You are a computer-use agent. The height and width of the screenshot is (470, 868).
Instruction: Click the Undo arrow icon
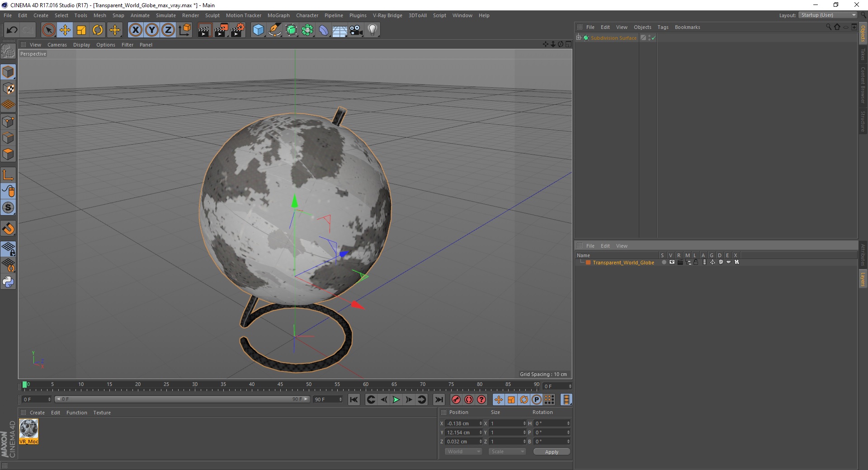(12, 30)
